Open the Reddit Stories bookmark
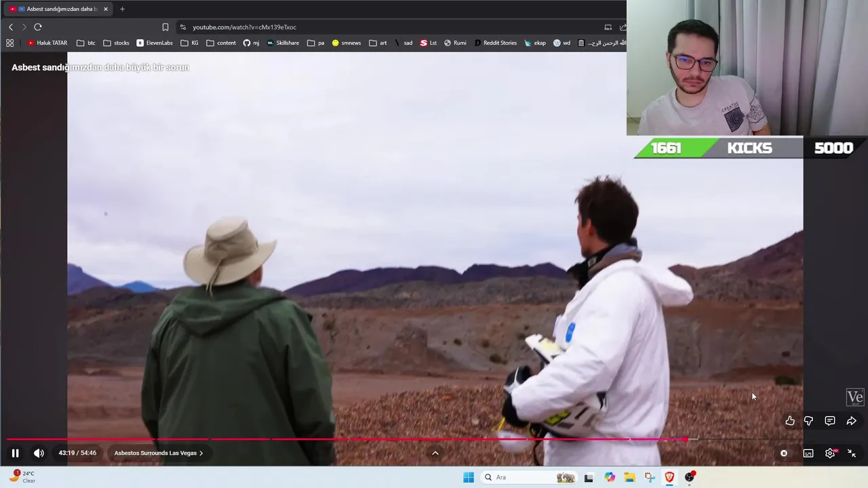The image size is (868, 488). point(495,43)
